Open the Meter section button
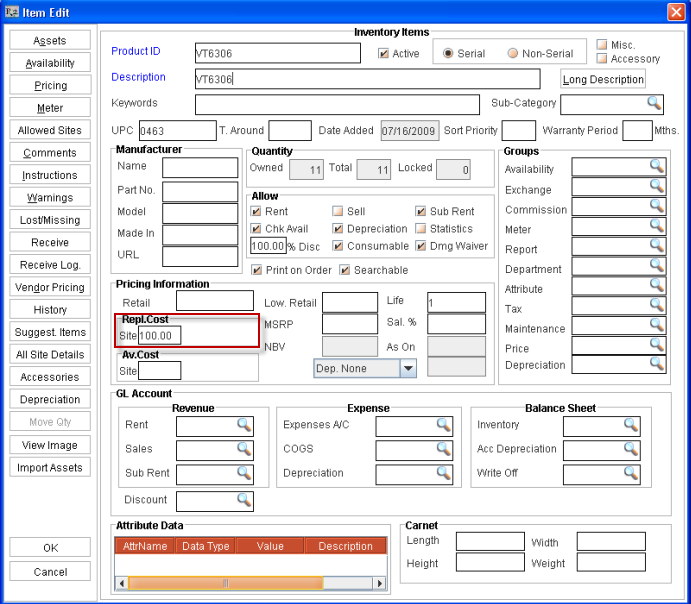Screen dimensions: 691x604 pyautogui.click(x=50, y=108)
